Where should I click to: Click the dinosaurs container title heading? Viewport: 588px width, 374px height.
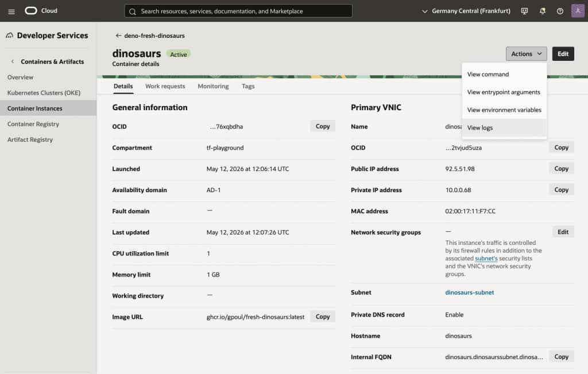click(x=137, y=53)
